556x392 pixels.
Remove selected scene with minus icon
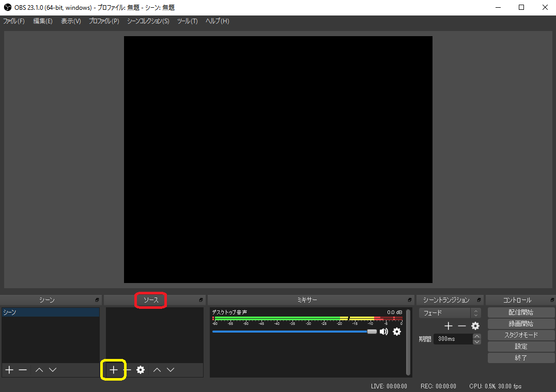point(23,370)
